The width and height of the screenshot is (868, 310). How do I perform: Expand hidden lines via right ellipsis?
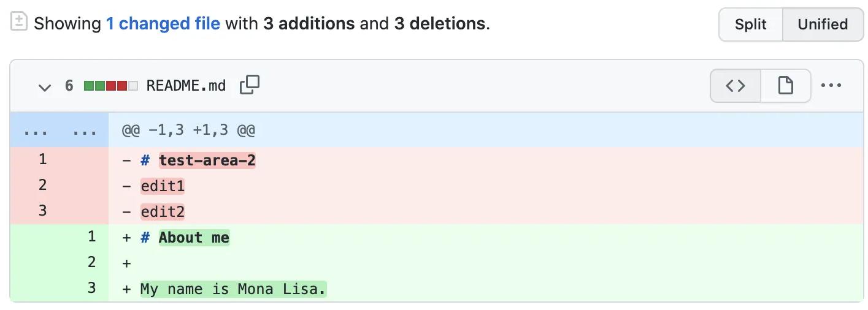click(x=84, y=130)
